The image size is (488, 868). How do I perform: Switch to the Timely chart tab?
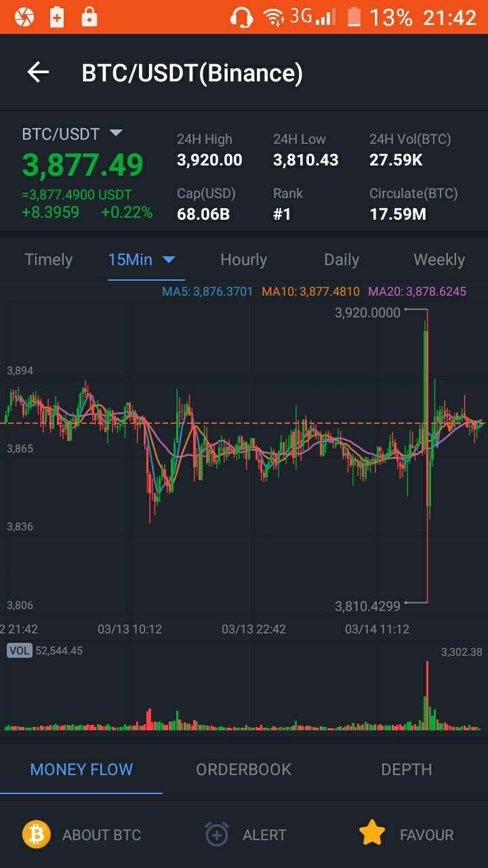tap(48, 260)
